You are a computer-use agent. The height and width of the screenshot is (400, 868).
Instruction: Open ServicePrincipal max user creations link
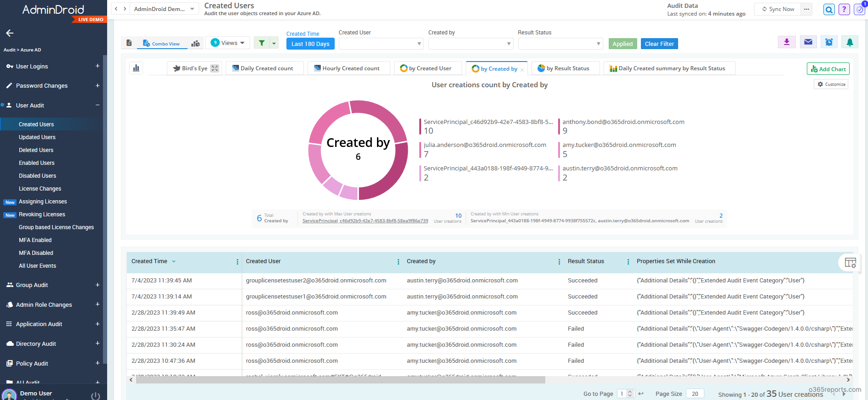(365, 221)
